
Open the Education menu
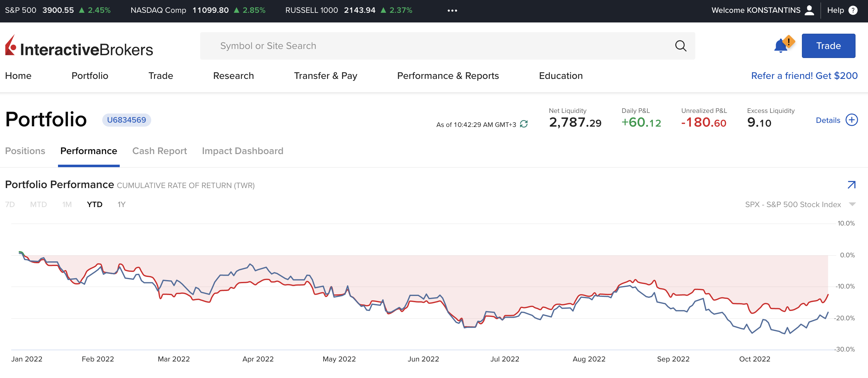pos(561,76)
